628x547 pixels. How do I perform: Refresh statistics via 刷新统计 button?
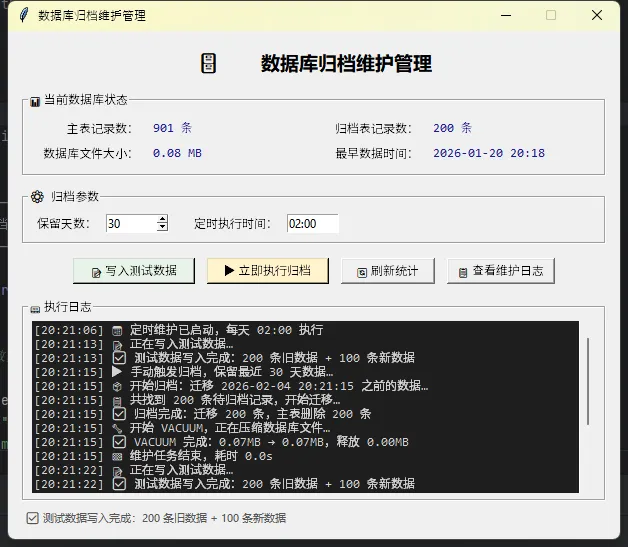click(388, 271)
